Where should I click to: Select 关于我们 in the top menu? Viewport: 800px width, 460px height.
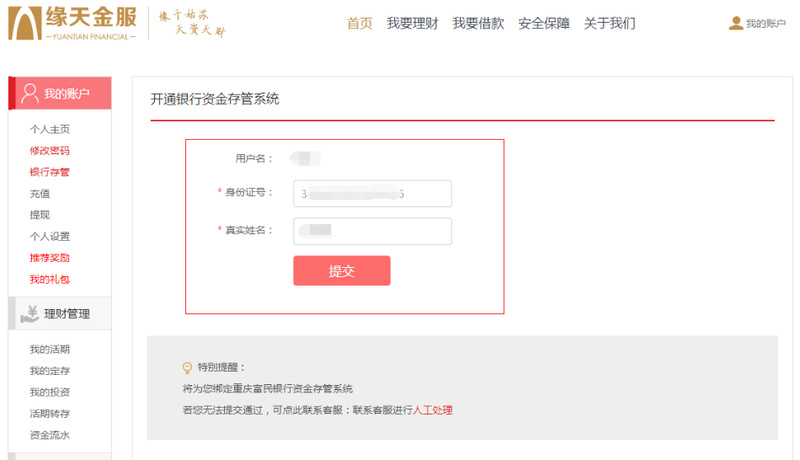pyautogui.click(x=609, y=23)
